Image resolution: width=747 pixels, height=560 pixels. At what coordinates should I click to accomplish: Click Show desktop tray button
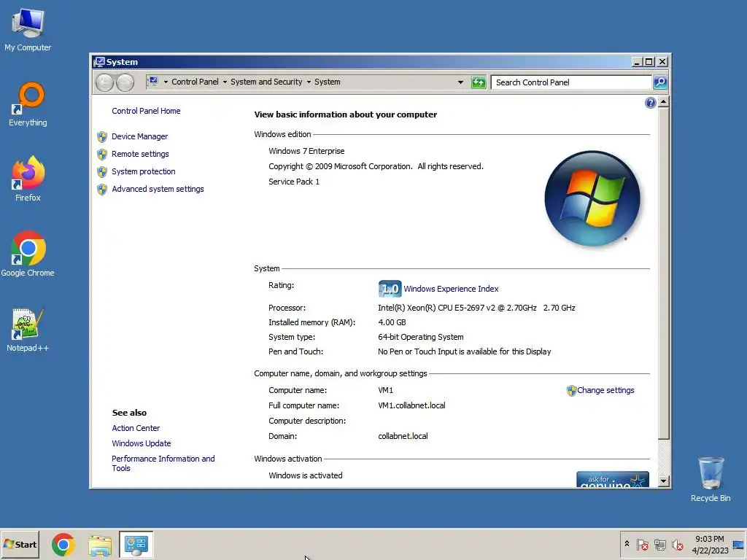(x=738, y=545)
